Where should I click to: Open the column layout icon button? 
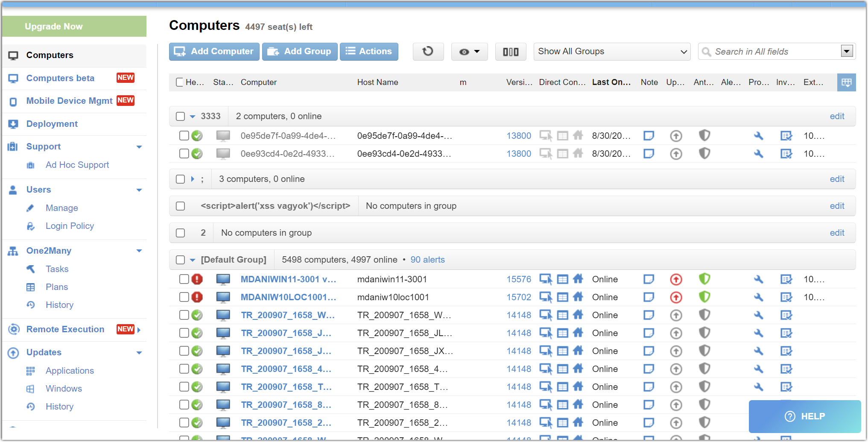511,52
